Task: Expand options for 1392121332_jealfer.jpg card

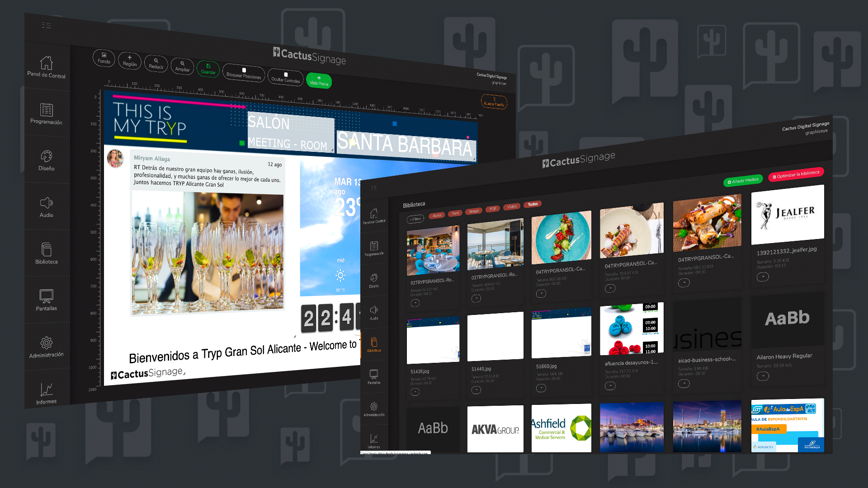Action: tap(763, 277)
